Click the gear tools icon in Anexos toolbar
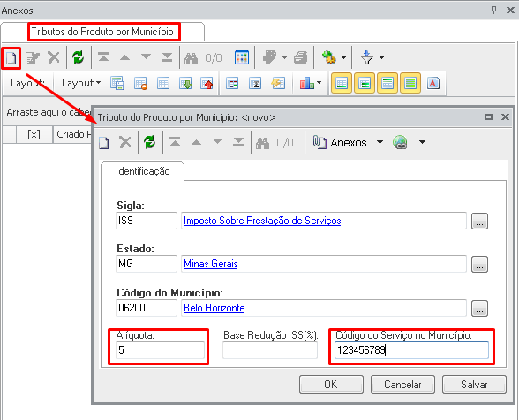 329,57
